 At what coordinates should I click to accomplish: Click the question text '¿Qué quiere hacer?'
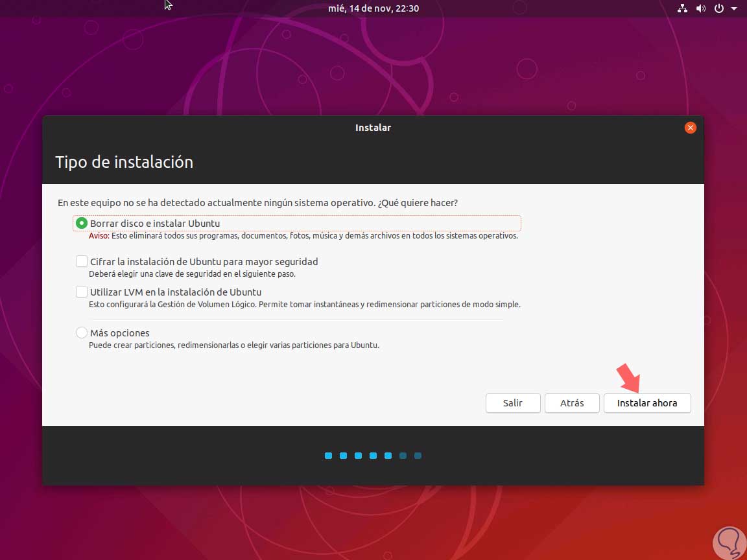418,203
